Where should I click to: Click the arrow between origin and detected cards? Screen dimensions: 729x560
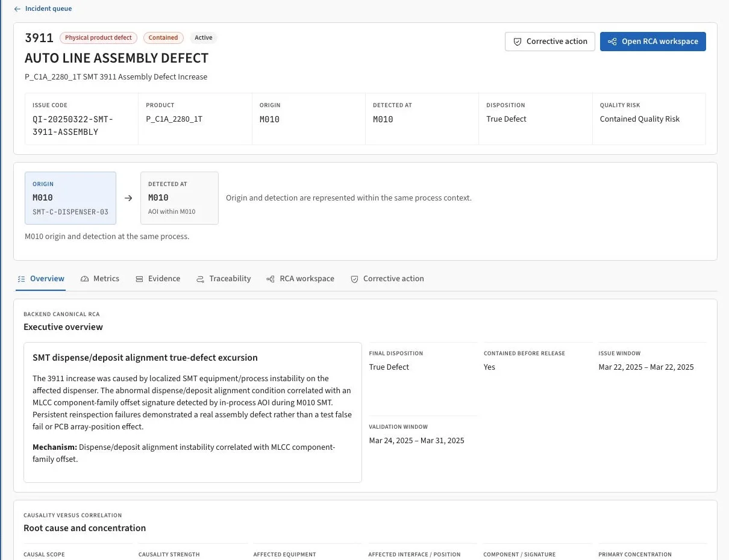click(128, 198)
